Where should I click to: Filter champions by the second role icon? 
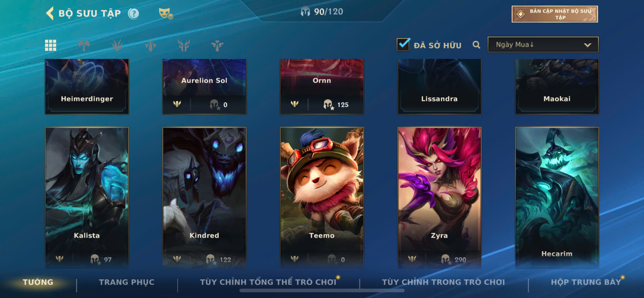click(x=117, y=45)
